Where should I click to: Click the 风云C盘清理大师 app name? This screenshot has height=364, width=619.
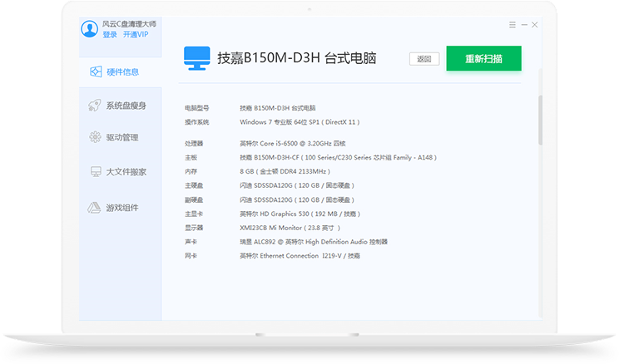click(x=130, y=24)
